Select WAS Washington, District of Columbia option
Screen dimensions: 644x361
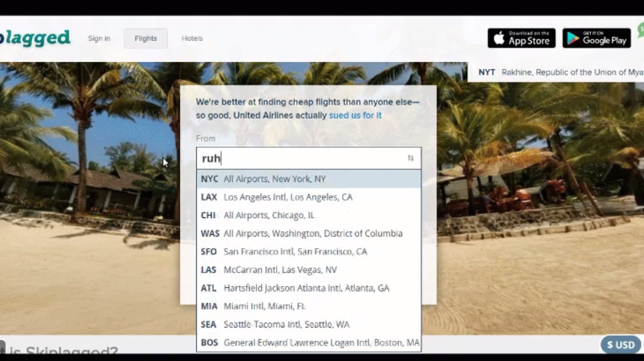point(308,233)
